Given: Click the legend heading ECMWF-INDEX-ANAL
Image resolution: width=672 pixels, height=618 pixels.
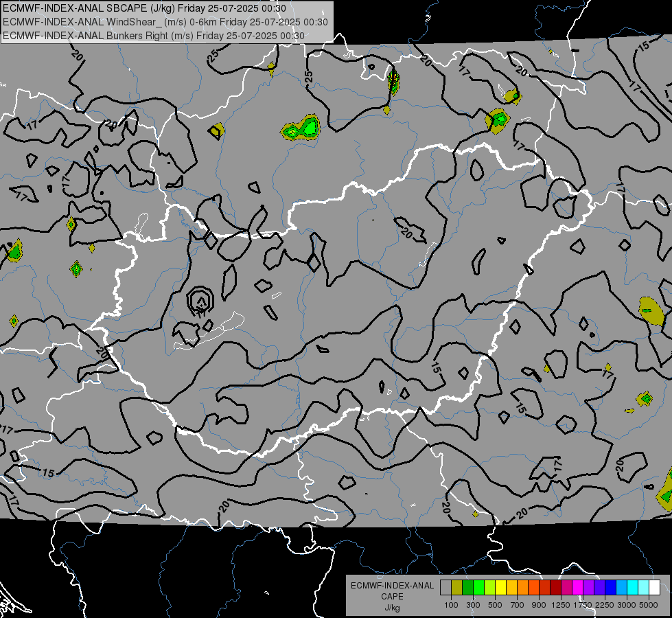Looking at the screenshot, I should (392, 586).
